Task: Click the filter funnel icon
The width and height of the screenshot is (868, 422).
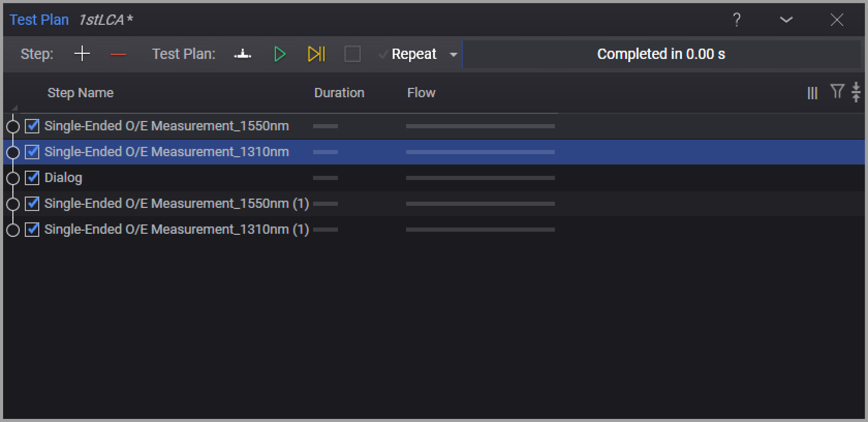Action: (836, 92)
